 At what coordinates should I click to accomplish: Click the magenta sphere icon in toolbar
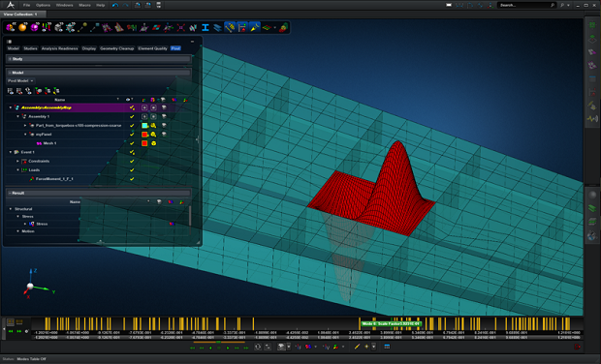34,27
